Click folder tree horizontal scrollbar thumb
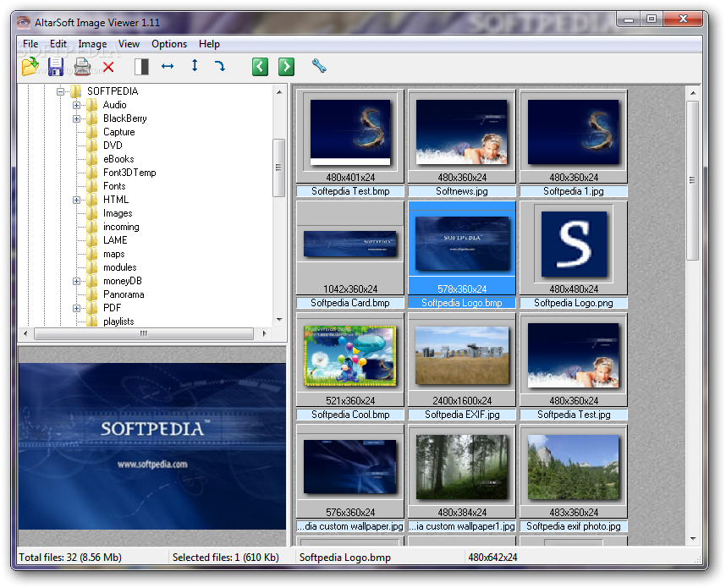726x588 pixels. pos(144,333)
